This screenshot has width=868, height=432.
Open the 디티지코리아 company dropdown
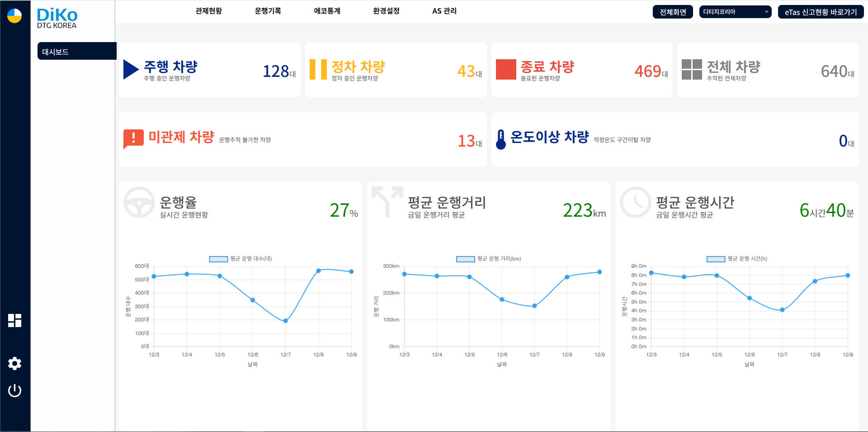pos(735,12)
